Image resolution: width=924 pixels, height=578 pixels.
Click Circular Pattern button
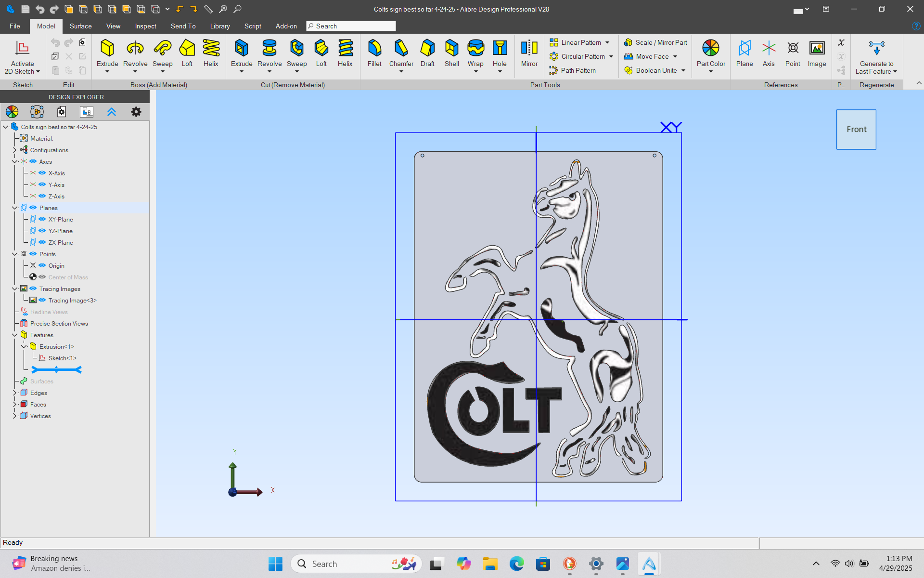pos(577,56)
